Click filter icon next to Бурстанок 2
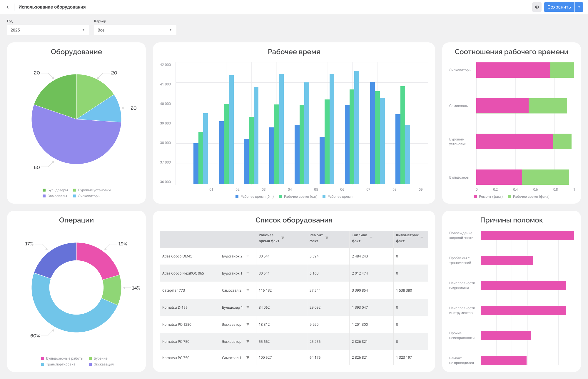Viewport: 588px width, 379px height. pos(248,256)
